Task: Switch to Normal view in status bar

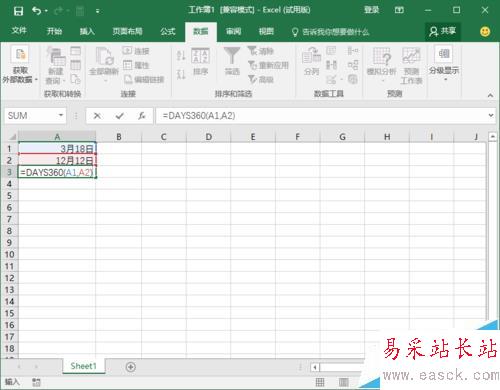Action: click(320, 382)
